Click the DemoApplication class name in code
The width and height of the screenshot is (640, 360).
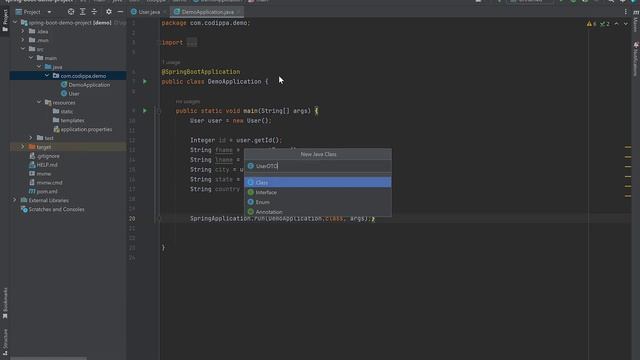[234, 82]
